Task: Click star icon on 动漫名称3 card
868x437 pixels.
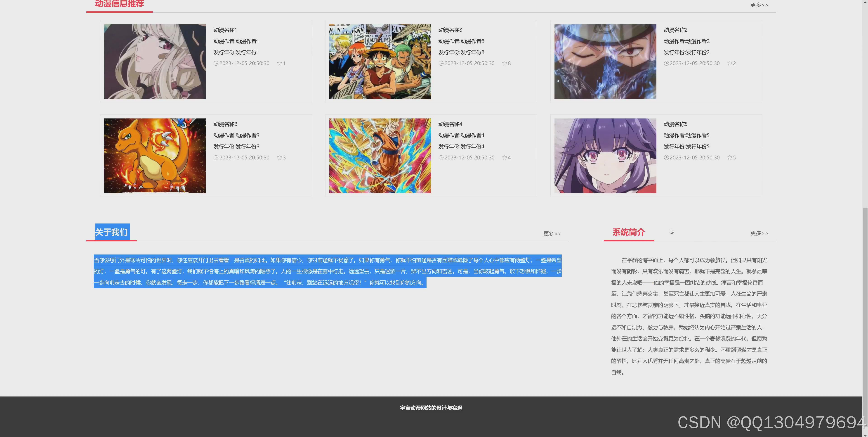Action: pyautogui.click(x=279, y=157)
